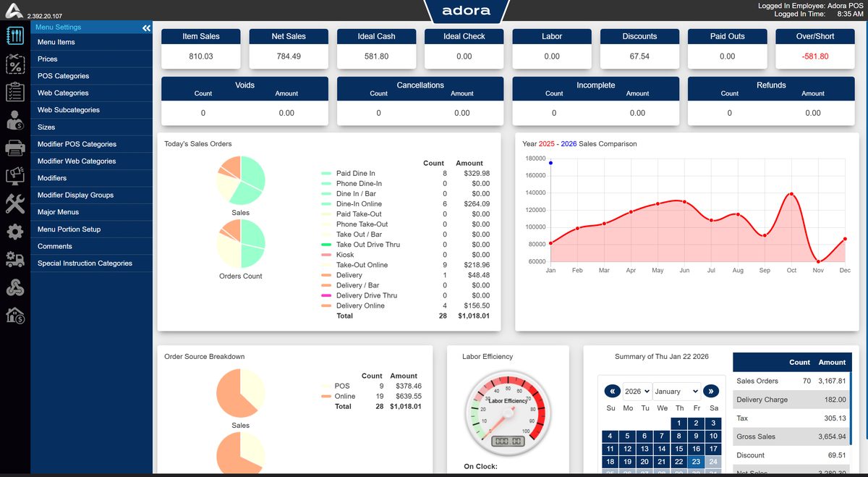Open Prices menu entry
Image resolution: width=868 pixels, height=477 pixels.
click(x=91, y=59)
